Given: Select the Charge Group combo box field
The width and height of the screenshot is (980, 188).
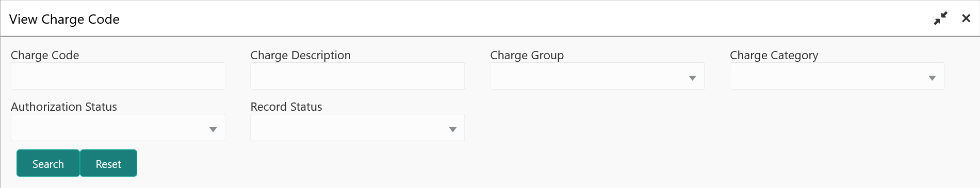Looking at the screenshot, I should 597,76.
